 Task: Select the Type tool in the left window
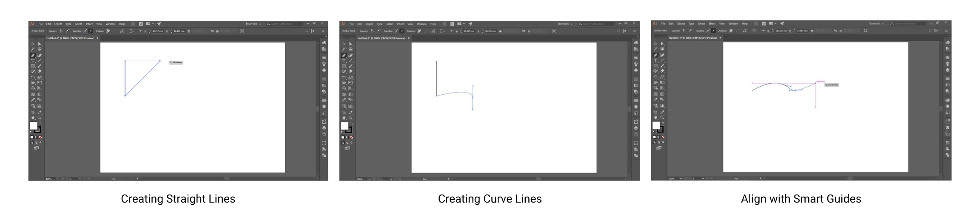(x=33, y=61)
